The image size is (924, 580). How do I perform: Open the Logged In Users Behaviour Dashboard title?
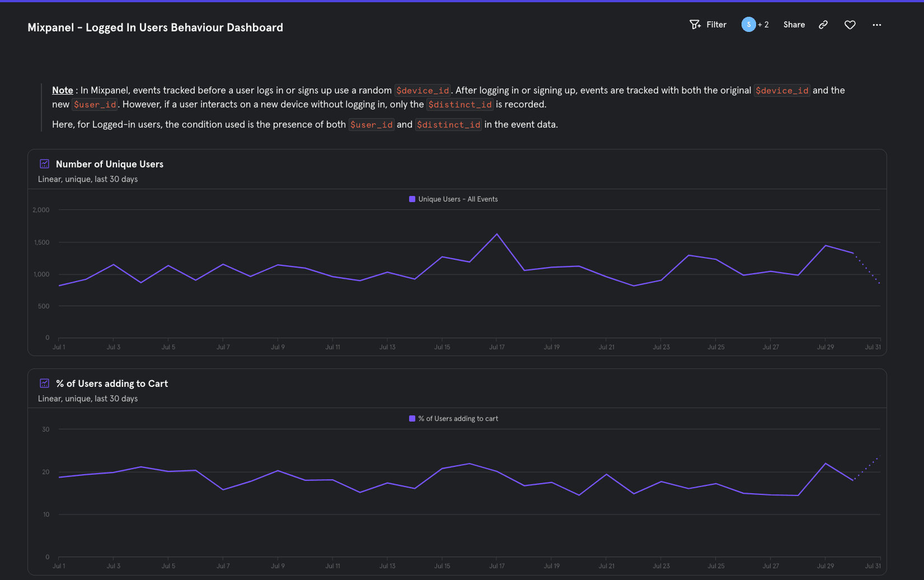point(155,27)
